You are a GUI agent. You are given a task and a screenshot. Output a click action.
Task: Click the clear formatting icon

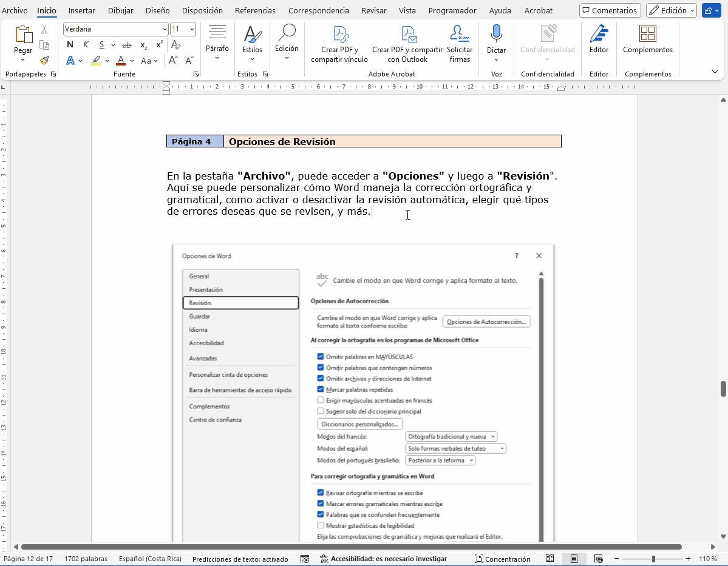pyautogui.click(x=175, y=45)
